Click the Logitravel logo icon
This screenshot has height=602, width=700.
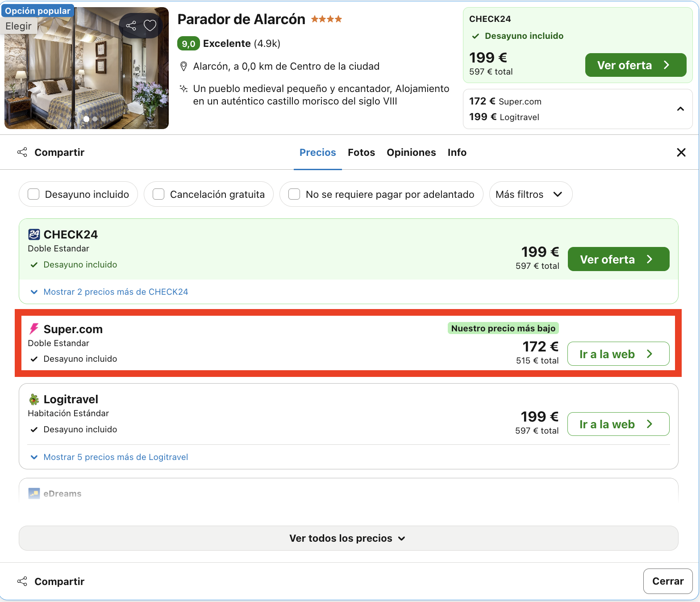pyautogui.click(x=34, y=399)
